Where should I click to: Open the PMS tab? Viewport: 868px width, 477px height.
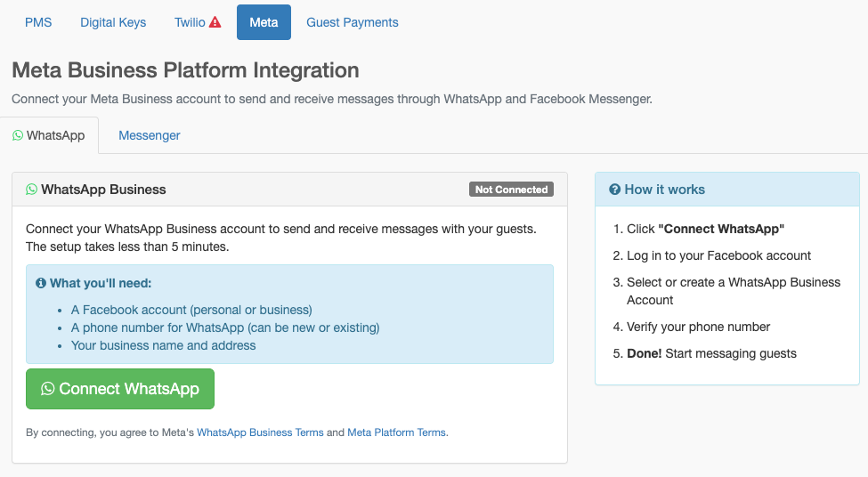(x=38, y=22)
